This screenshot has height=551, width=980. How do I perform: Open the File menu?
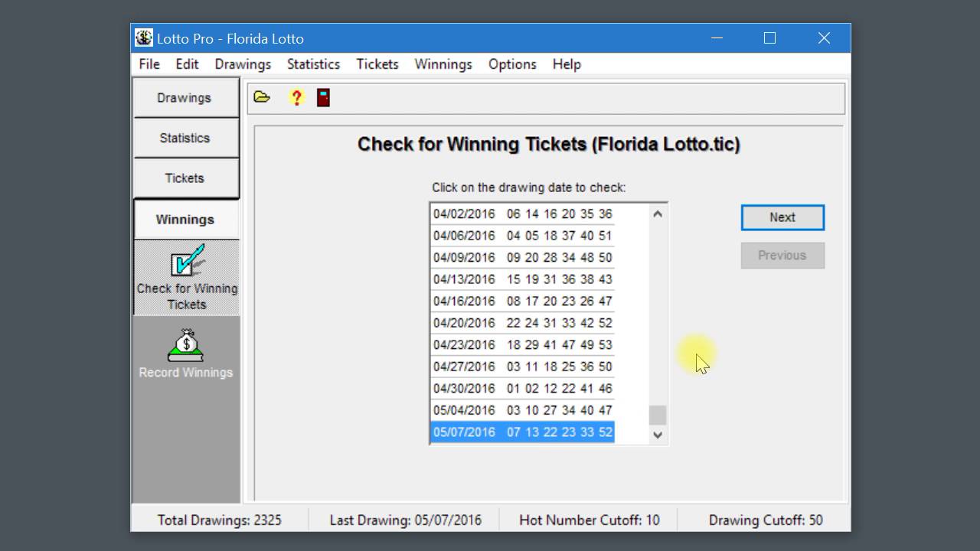pyautogui.click(x=149, y=64)
